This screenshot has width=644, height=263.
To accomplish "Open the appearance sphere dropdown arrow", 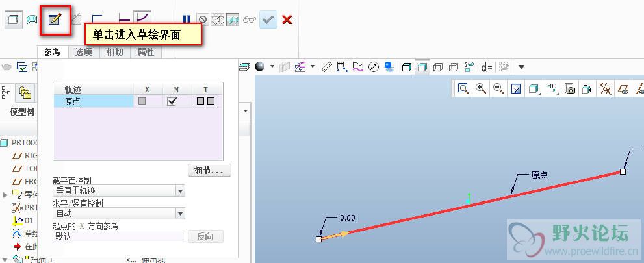I will pyautogui.click(x=272, y=66).
